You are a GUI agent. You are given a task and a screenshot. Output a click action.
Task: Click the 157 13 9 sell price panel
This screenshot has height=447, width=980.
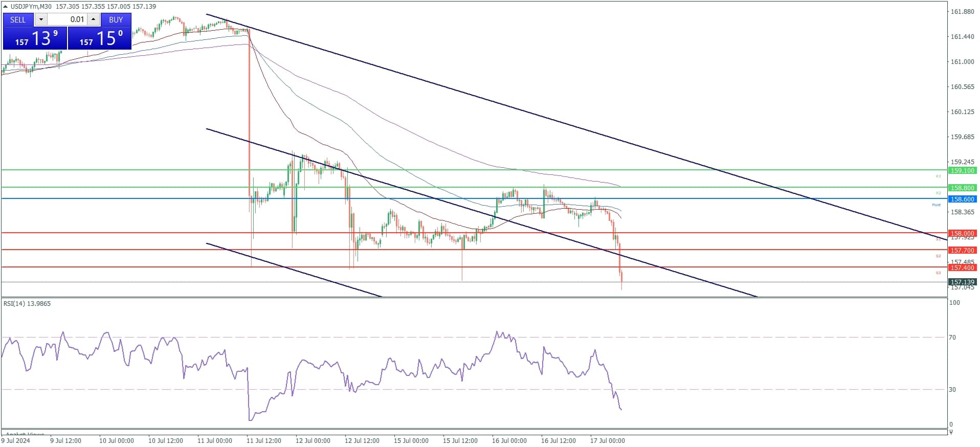[x=35, y=38]
